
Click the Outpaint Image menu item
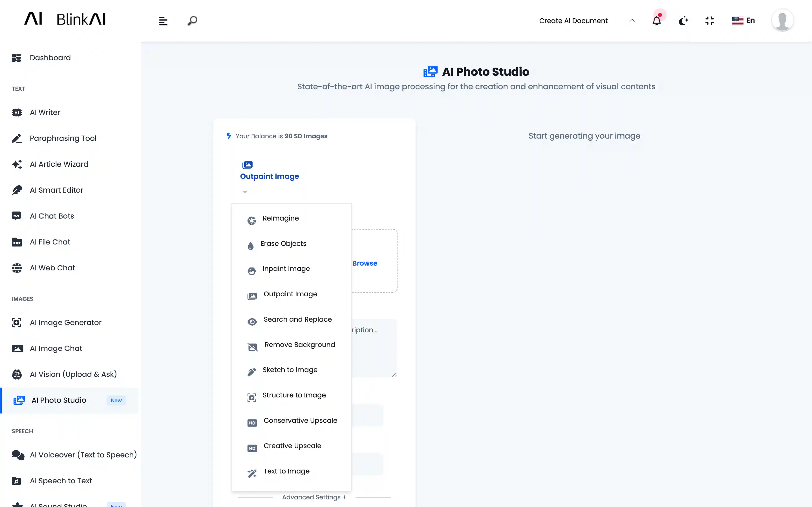pyautogui.click(x=290, y=294)
